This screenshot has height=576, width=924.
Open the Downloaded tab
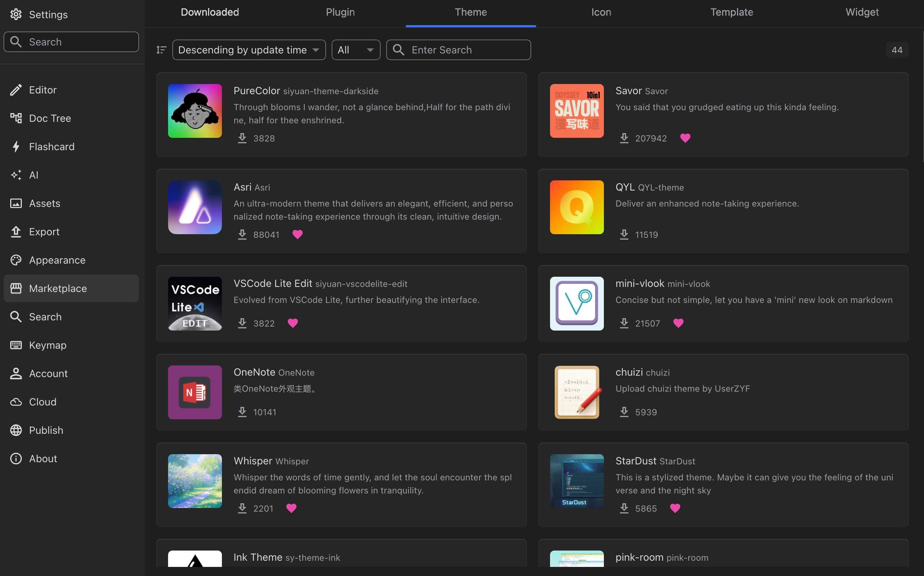click(210, 12)
